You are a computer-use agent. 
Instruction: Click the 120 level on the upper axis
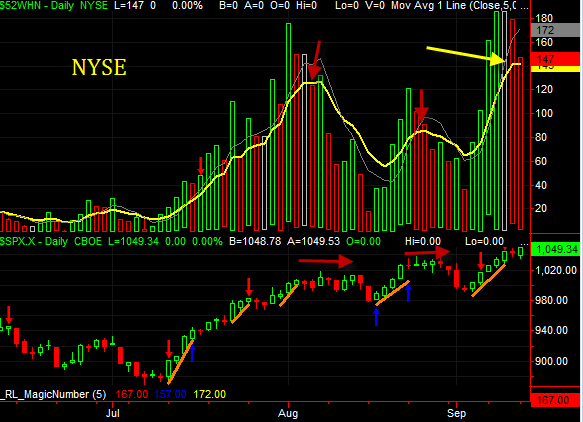click(544, 89)
